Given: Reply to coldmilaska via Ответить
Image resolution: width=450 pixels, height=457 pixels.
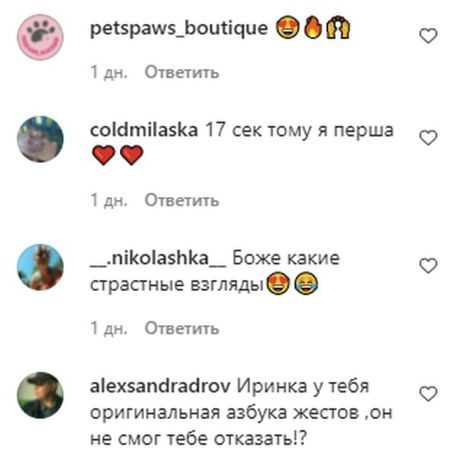Looking at the screenshot, I should [182, 200].
